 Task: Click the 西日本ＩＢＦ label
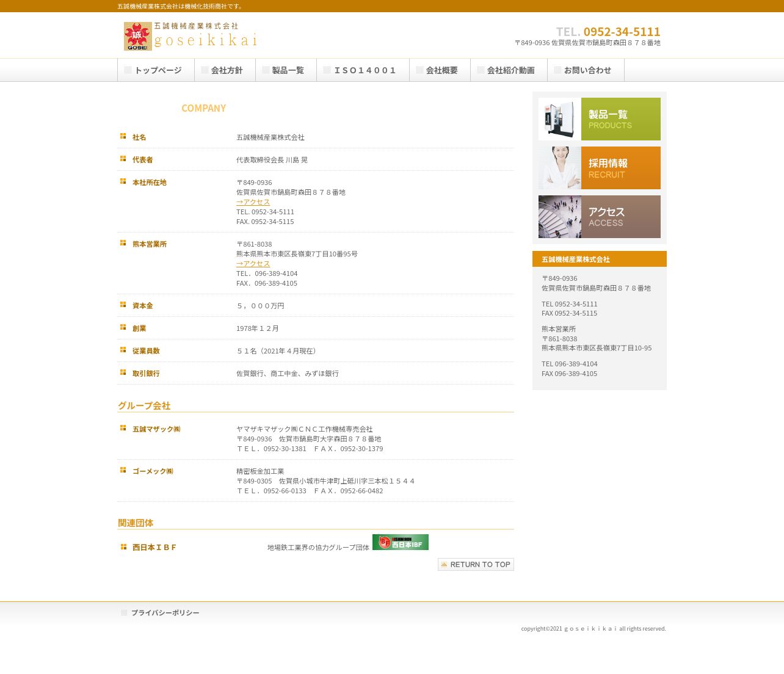[154, 548]
